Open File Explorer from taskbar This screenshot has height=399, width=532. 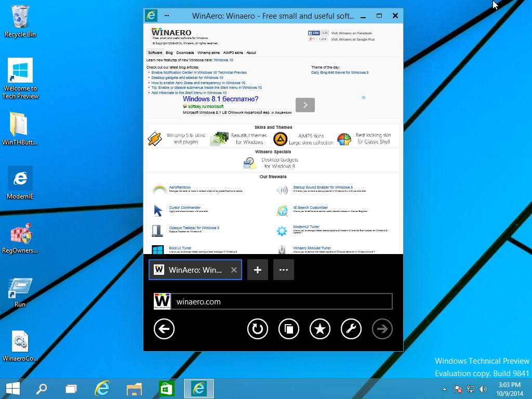click(134, 389)
